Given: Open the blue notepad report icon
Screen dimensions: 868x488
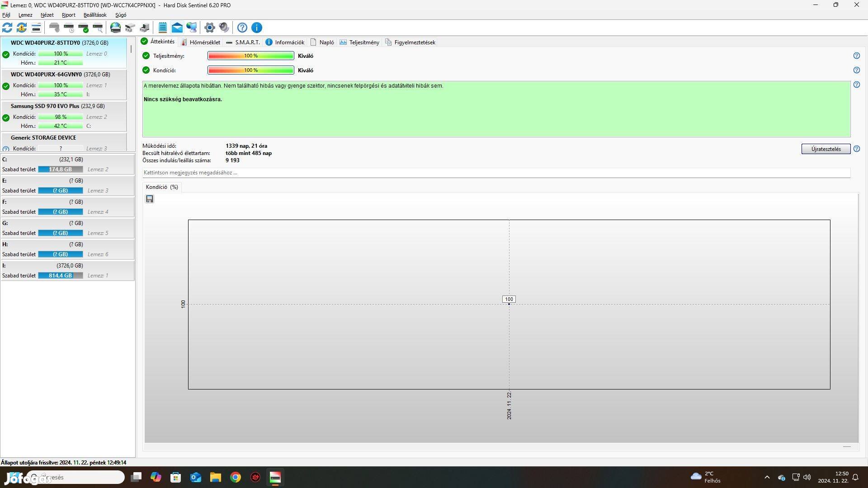Looking at the screenshot, I should click(x=163, y=28).
